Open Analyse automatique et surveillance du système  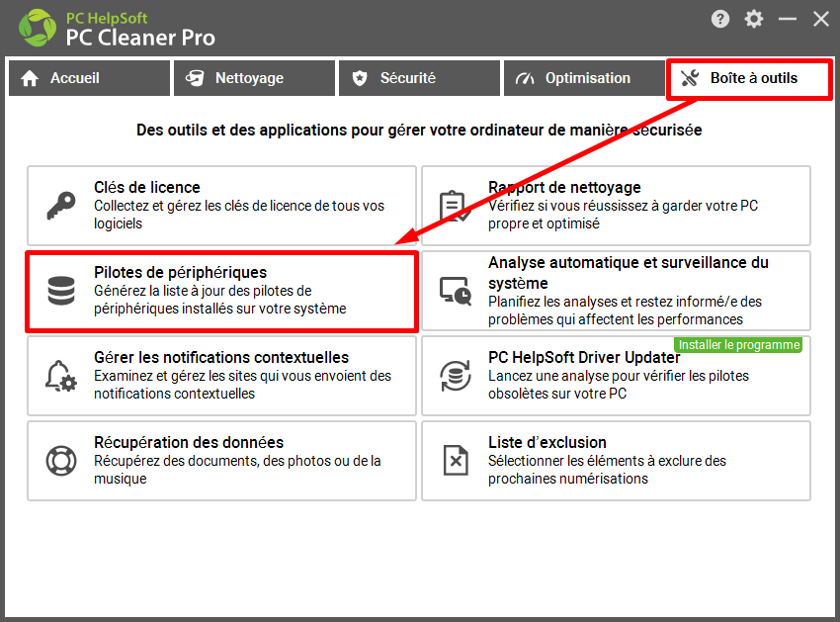(x=616, y=291)
